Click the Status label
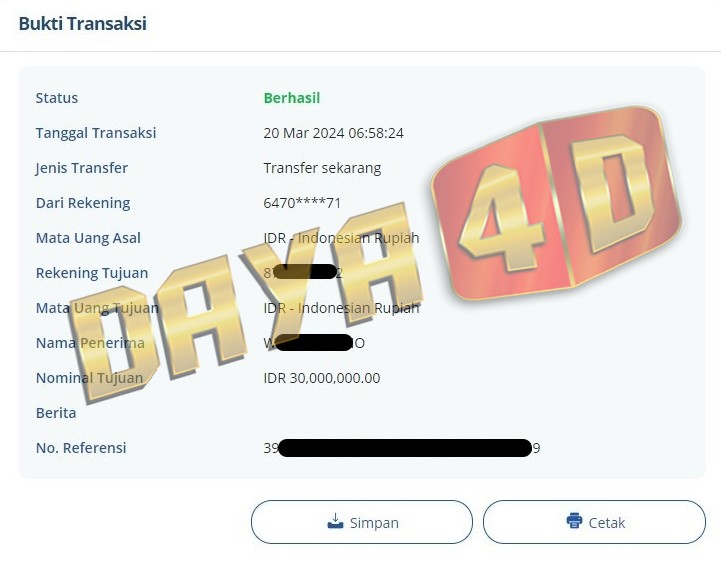 (x=57, y=98)
